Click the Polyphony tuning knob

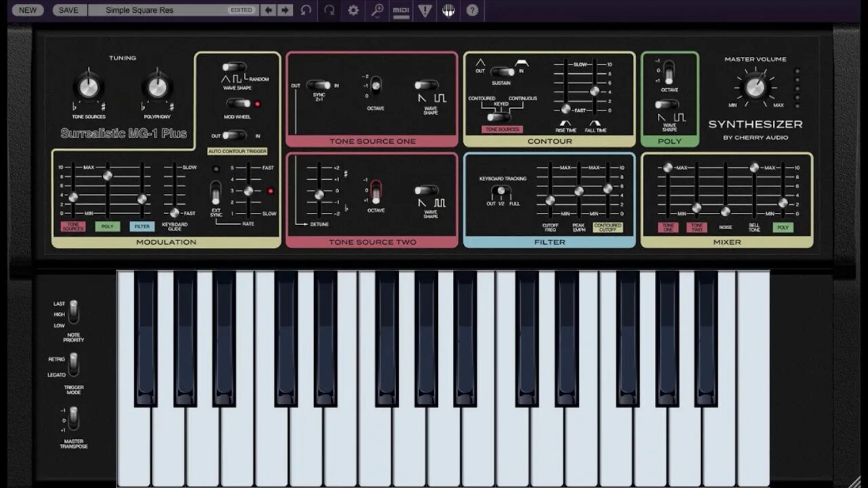tap(157, 87)
